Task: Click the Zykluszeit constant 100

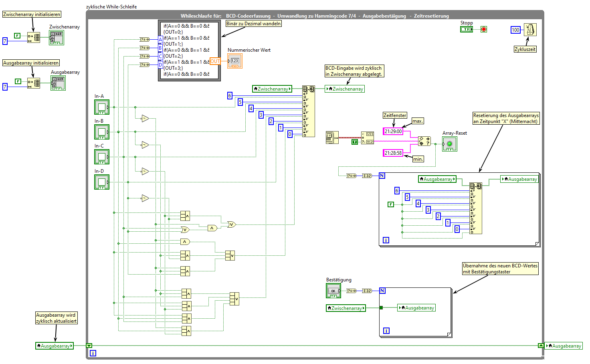Action: (515, 30)
